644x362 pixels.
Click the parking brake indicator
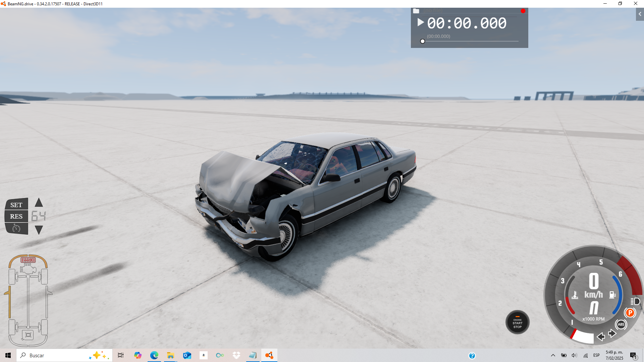click(630, 313)
